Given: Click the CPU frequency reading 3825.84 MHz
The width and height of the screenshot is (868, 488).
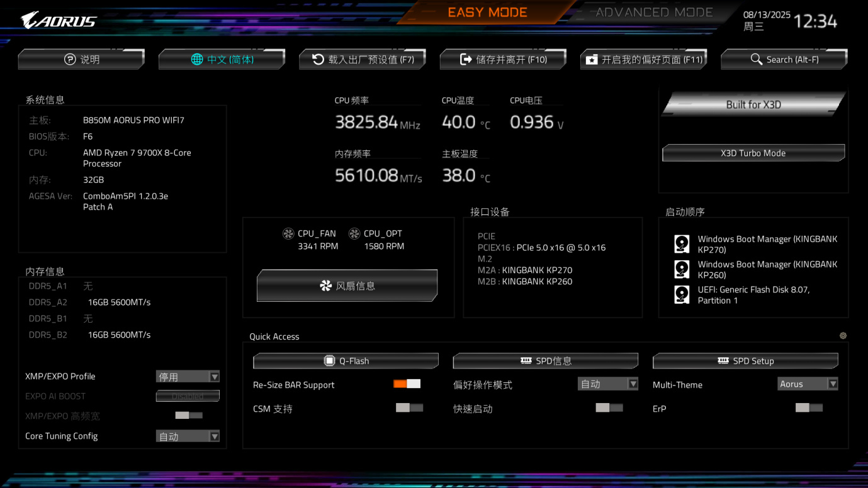Looking at the screenshot, I should click(377, 122).
